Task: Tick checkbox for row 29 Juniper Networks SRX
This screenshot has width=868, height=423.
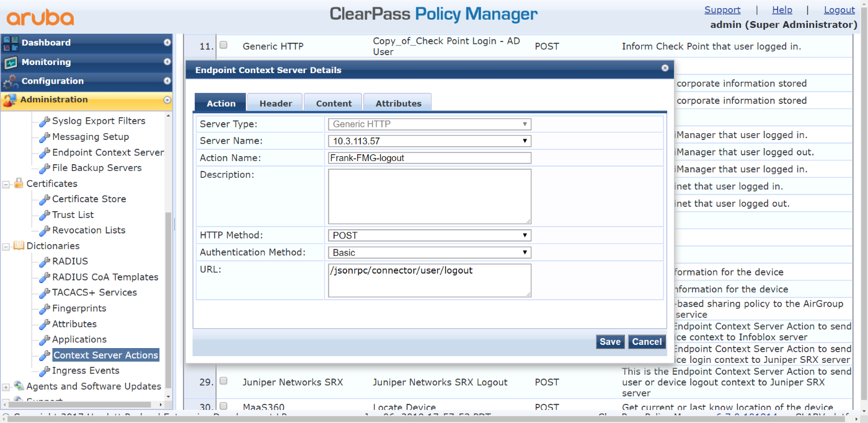Action: (224, 381)
